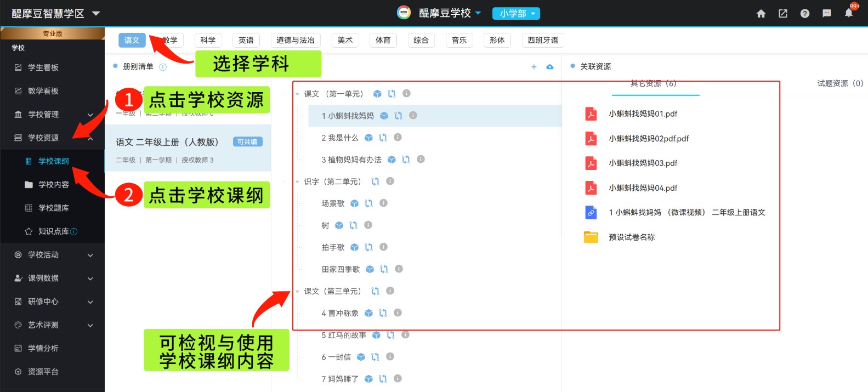Screen dimensions: 868x392
Task: Click the external link icon in header
Action: pyautogui.click(x=782, y=14)
